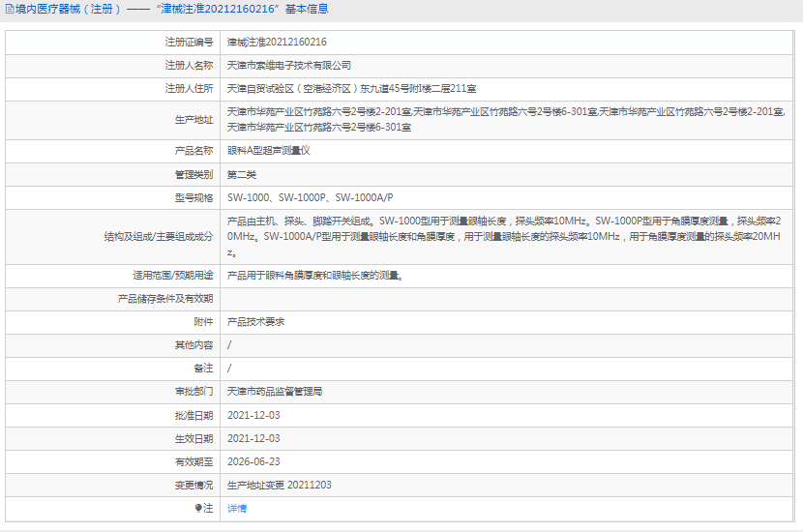Select the 其他内容 label
803x532 pixels.
click(x=193, y=345)
